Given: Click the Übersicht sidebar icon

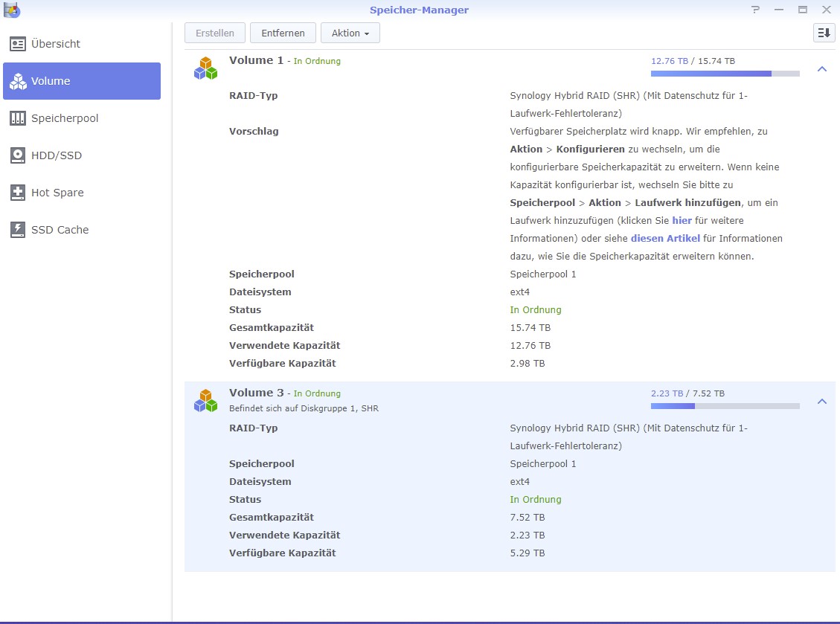Looking at the screenshot, I should [18, 44].
